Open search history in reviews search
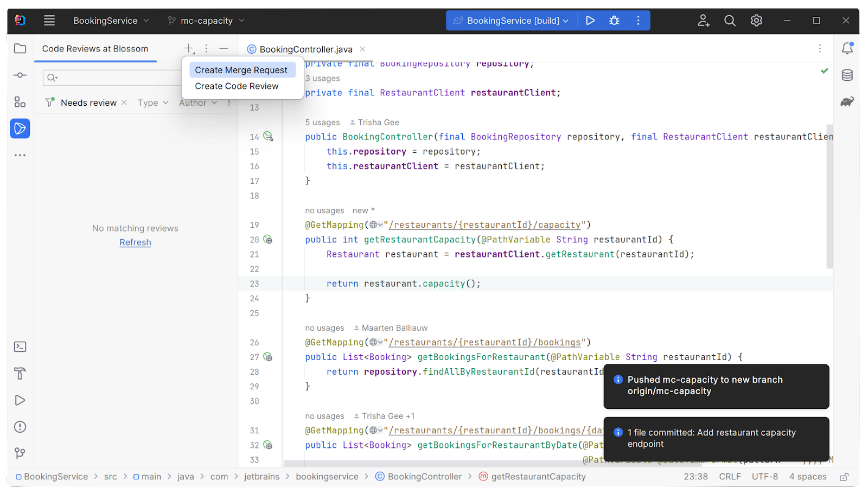Image resolution: width=868 pixels, height=494 pixels. point(53,78)
